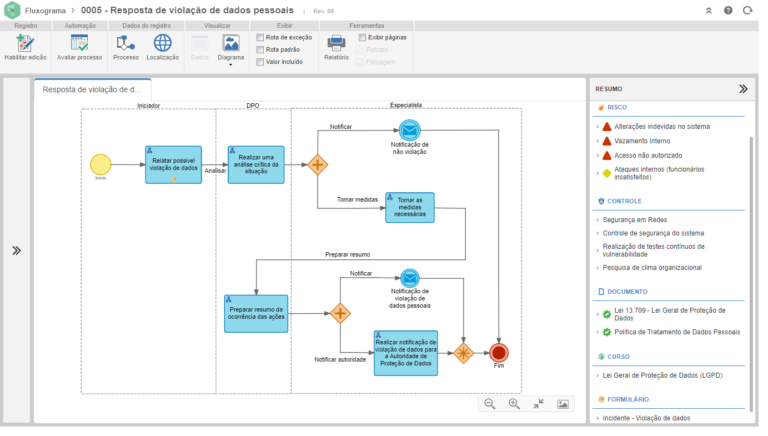Click the Processo icon in the ribbon
This screenshot has height=436, width=768.
point(126,43)
